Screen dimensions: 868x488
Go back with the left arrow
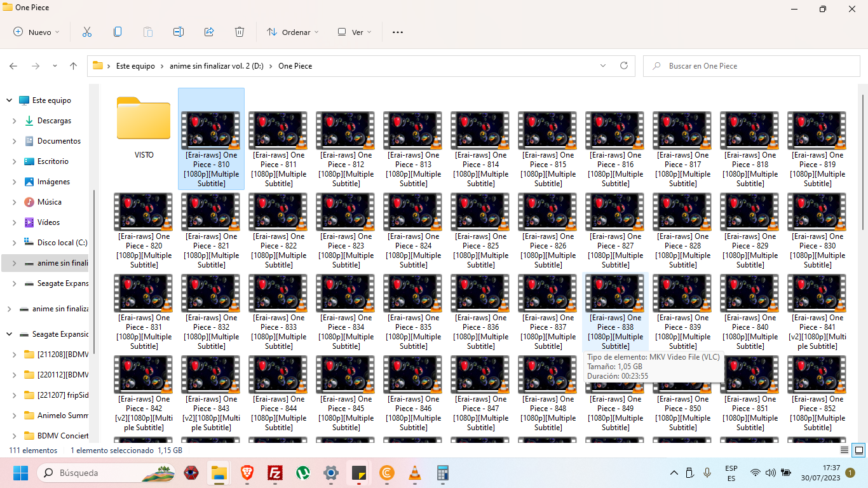click(13, 66)
